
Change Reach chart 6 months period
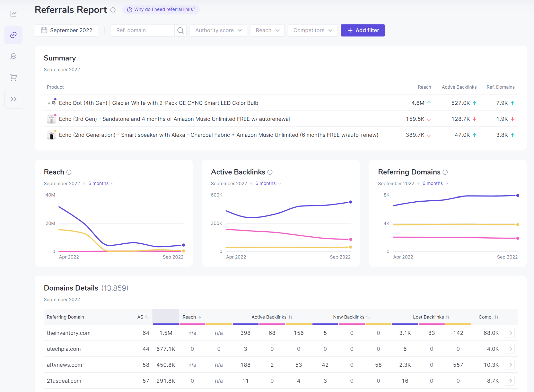point(101,183)
